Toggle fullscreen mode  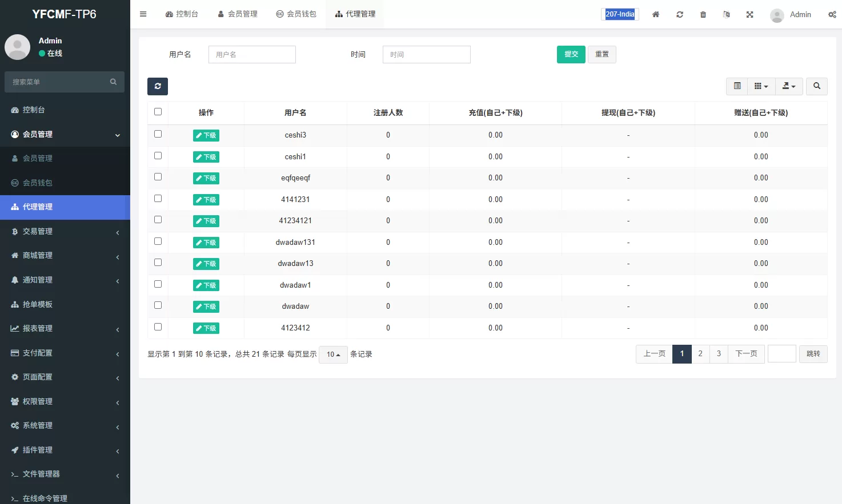[749, 14]
